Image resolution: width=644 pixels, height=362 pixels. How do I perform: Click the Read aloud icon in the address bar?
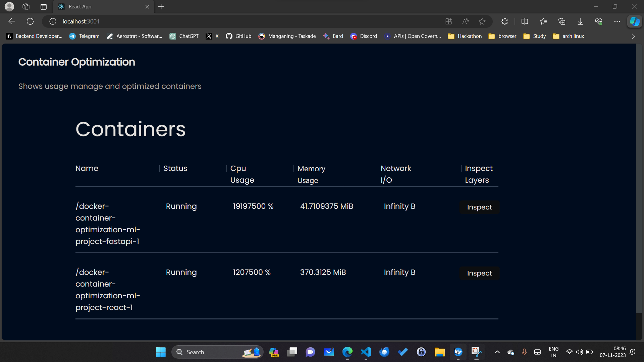click(465, 21)
